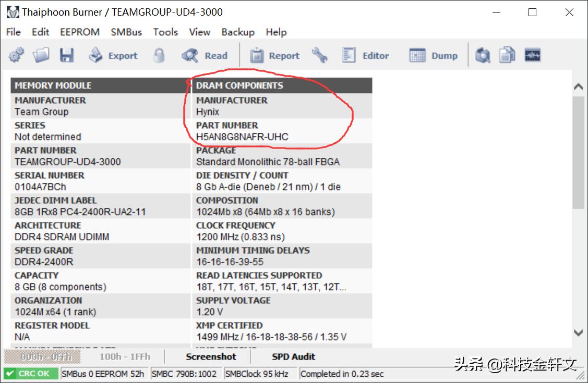Open the settings gears icon in toolbar
Image resolution: width=588 pixels, height=383 pixels.
tap(16, 55)
